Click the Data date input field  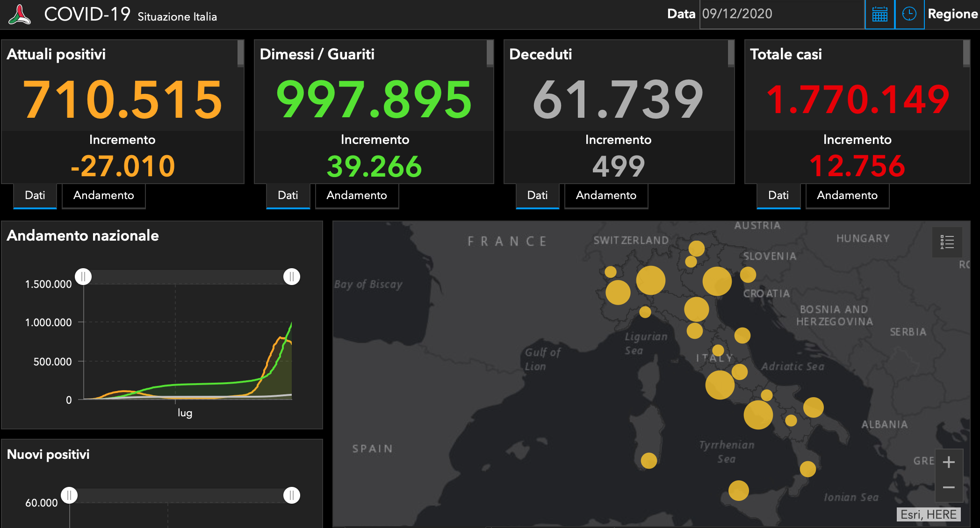[782, 14]
